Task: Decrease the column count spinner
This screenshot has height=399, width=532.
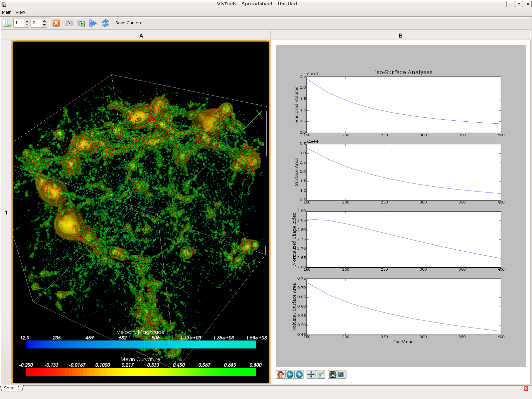Action: 45,25
